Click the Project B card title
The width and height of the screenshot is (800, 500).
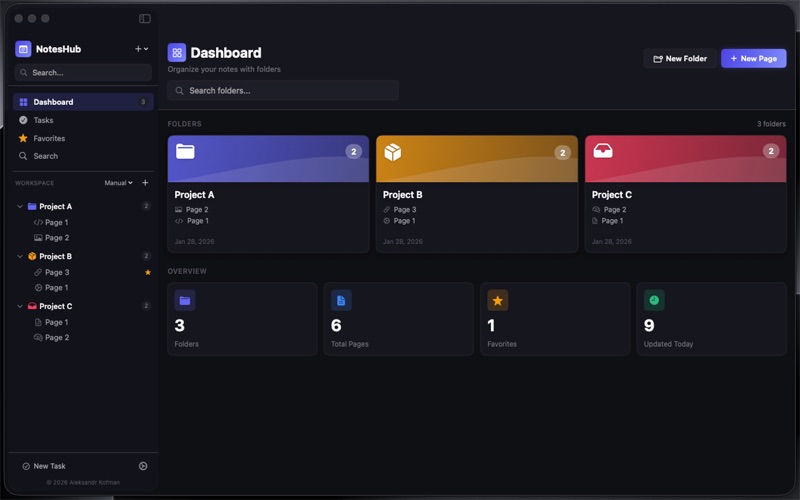(403, 195)
